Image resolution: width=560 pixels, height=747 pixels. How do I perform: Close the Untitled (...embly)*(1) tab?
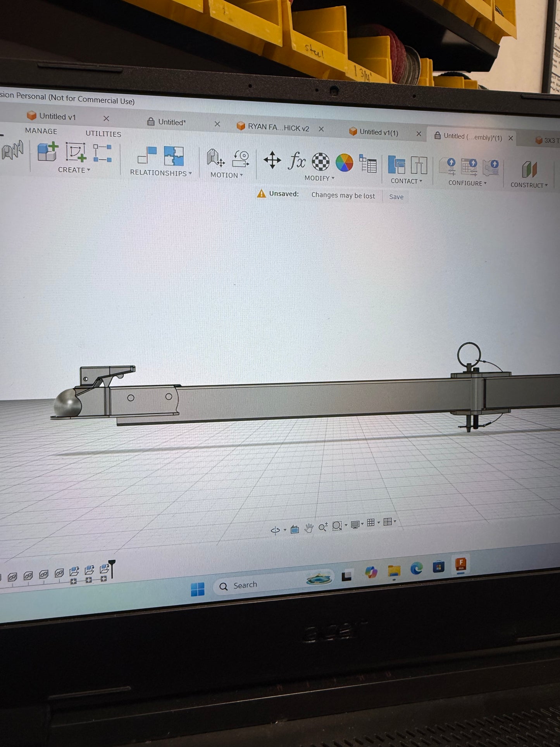(x=511, y=138)
